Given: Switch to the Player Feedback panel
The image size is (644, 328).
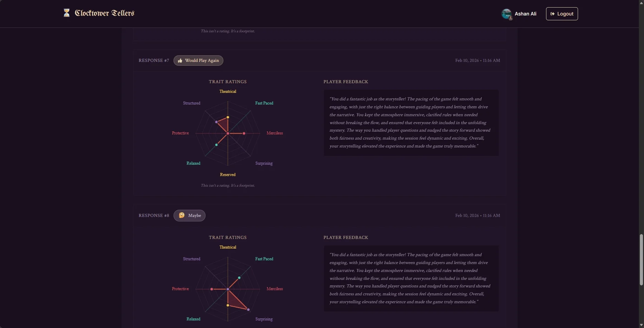Looking at the screenshot, I should point(346,82).
